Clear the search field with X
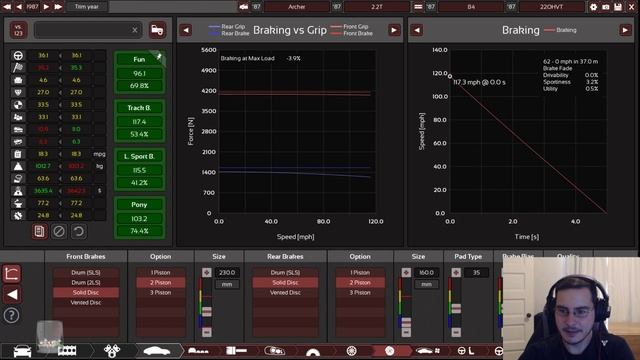Screen dimensions: 640x360 coord(135,30)
